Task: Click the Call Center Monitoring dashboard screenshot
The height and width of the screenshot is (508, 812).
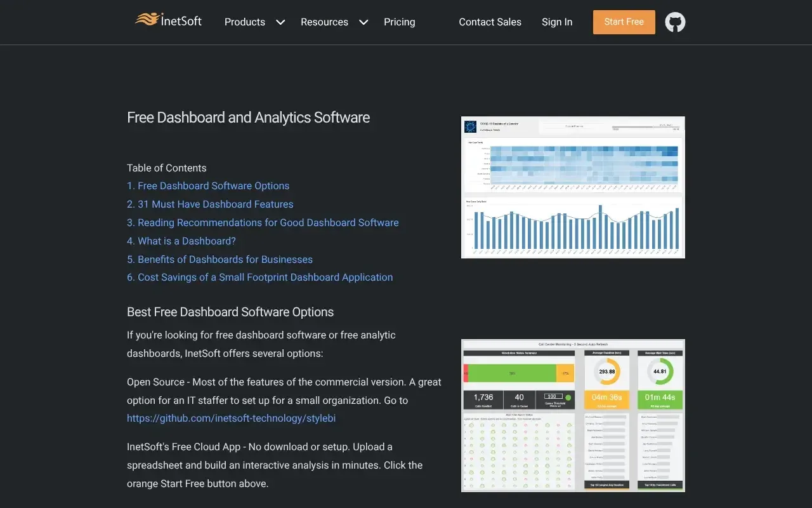Action: click(x=572, y=415)
